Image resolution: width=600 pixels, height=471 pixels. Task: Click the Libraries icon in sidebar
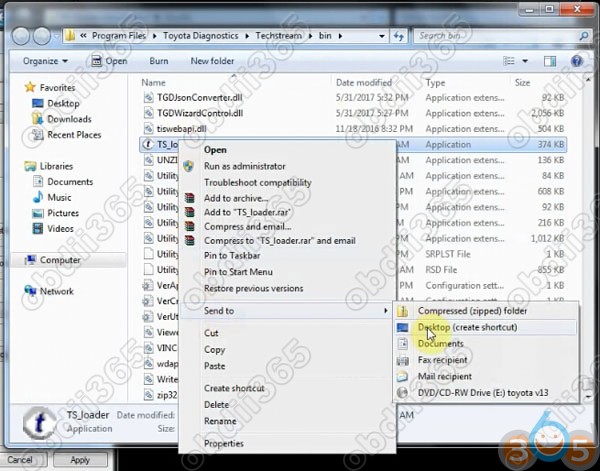pos(30,166)
